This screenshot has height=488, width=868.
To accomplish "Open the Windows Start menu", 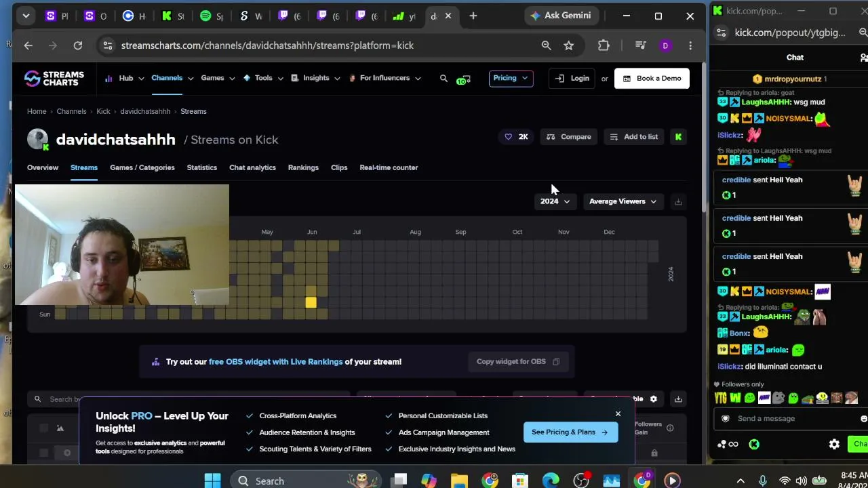I will (x=212, y=481).
